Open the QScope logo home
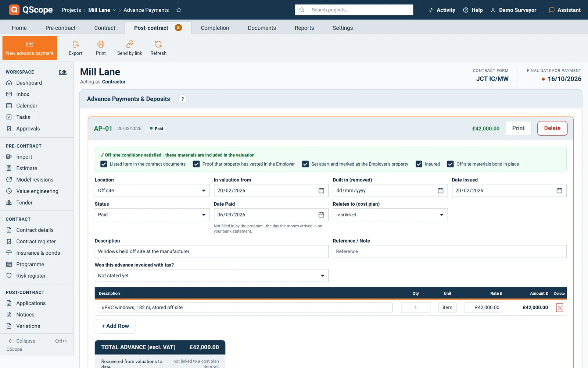 point(31,10)
